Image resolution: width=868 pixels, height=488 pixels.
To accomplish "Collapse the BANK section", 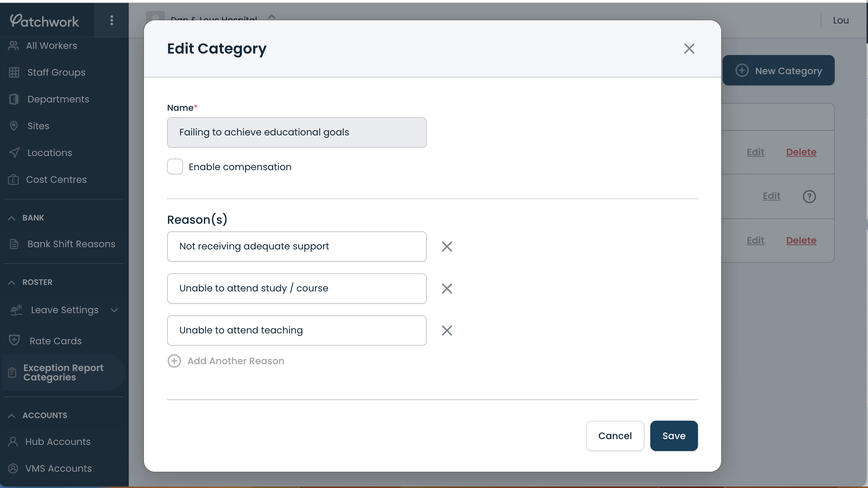I will click(x=11, y=218).
